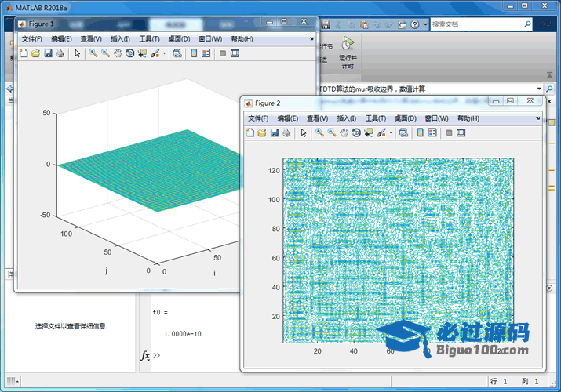The image size is (561, 392).
Task: Click Show Plot Tools icon in Figure 2
Action: [461, 133]
